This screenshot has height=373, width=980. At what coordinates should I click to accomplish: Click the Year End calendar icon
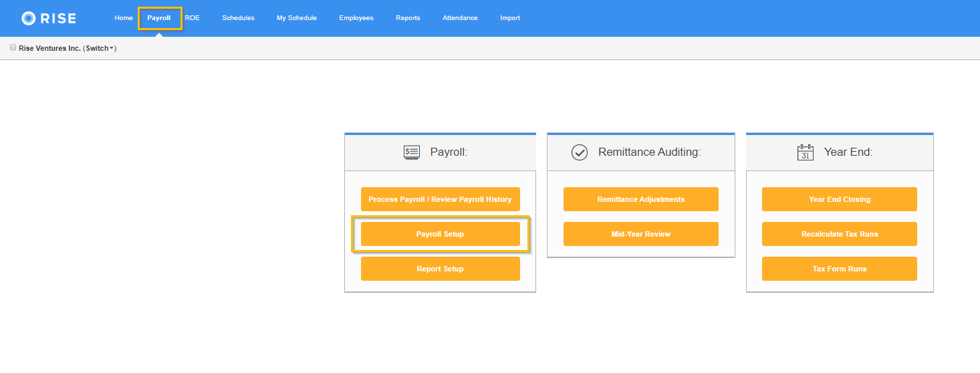click(x=806, y=152)
